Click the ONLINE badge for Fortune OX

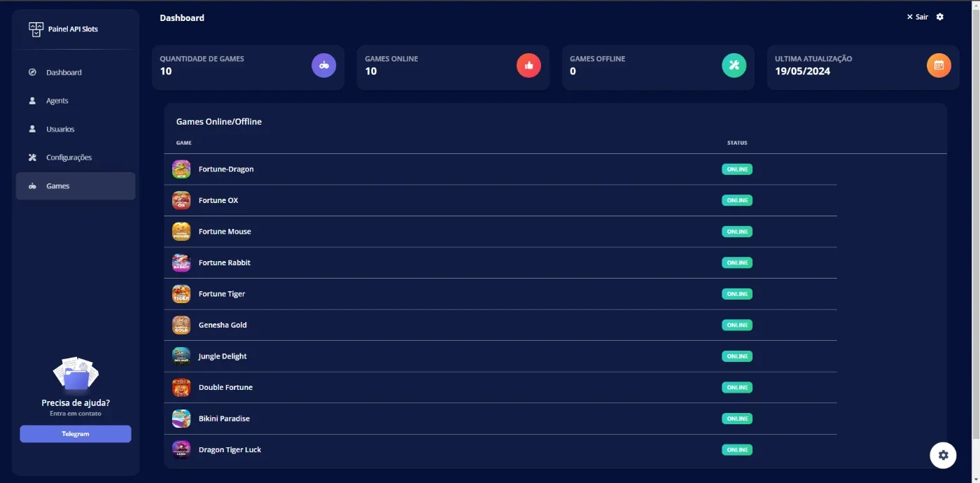737,200
